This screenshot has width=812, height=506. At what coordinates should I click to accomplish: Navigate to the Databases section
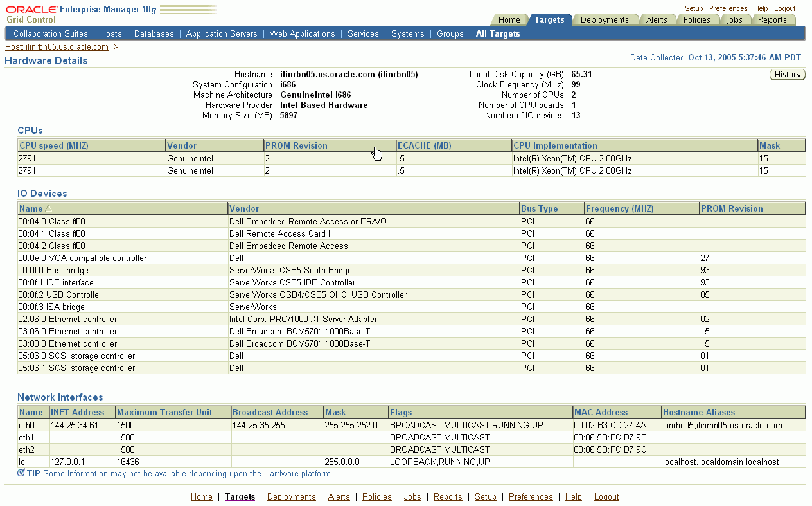154,33
